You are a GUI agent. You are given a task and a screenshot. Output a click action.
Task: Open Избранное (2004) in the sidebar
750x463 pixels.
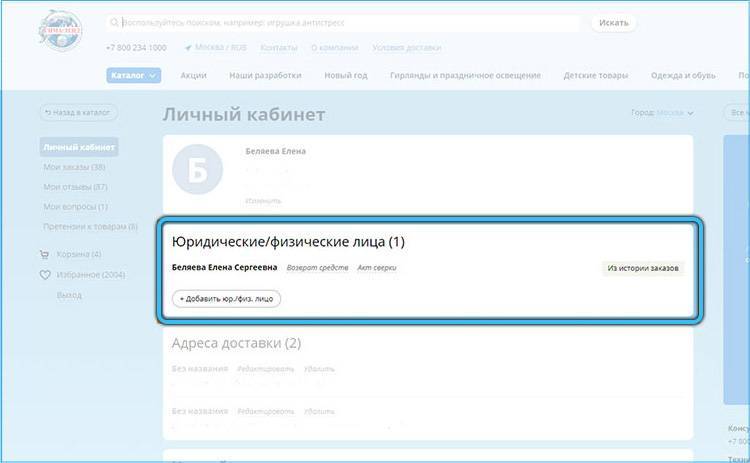(91, 275)
